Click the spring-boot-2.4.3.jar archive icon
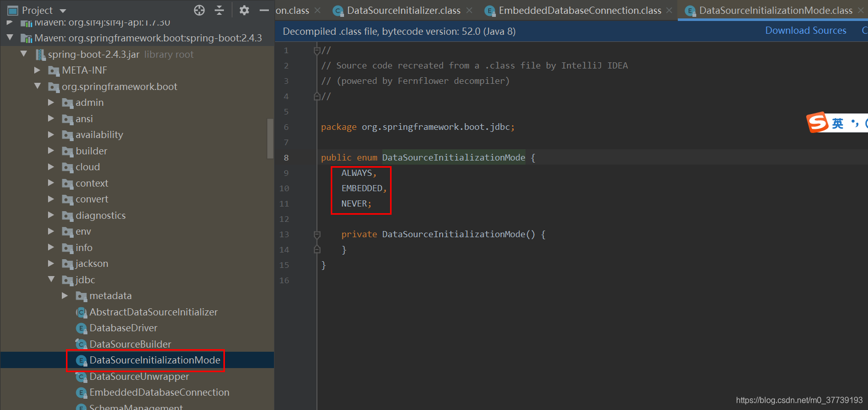This screenshot has height=410, width=868. click(40, 54)
